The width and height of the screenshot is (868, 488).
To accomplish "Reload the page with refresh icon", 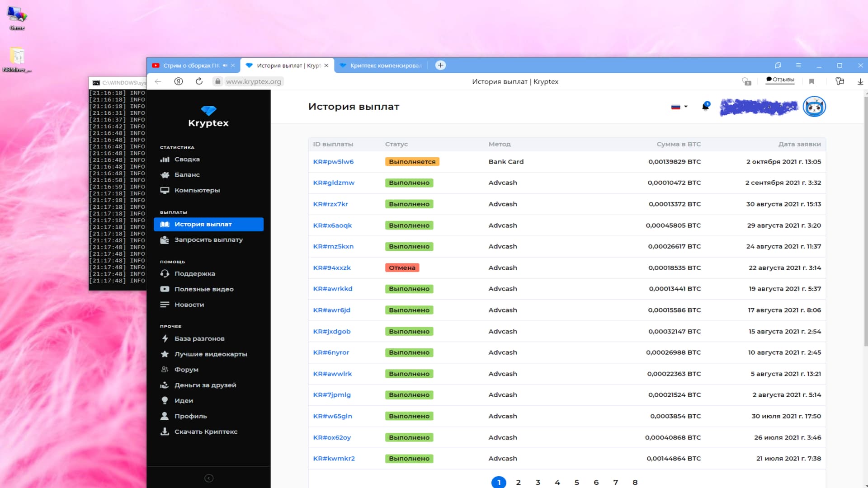I will coord(199,81).
